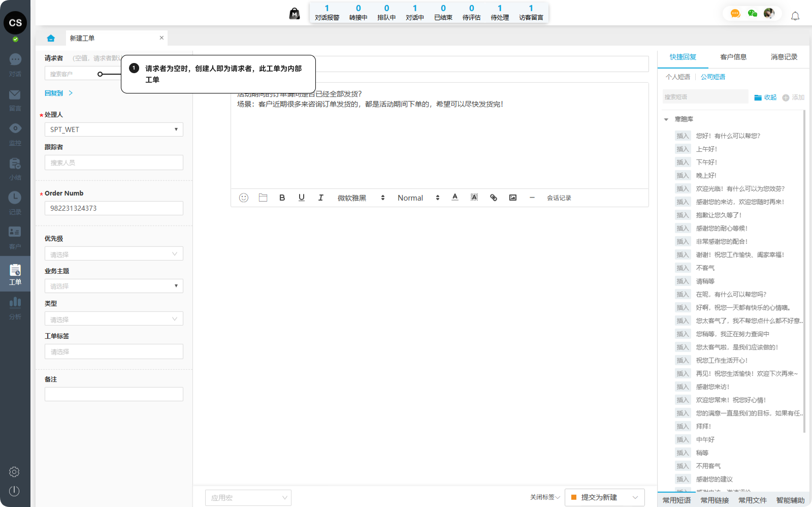The width and height of the screenshot is (812, 507).
Task: Insert a hyperlink via the link icon
Action: click(x=494, y=198)
